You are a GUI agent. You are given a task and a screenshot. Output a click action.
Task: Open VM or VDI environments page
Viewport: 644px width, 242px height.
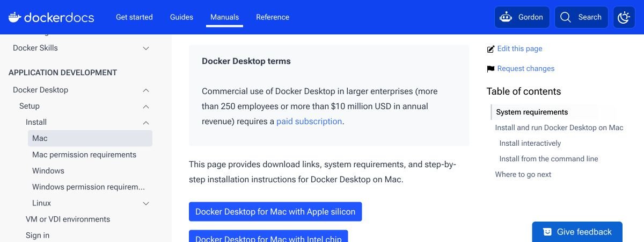[68, 219]
